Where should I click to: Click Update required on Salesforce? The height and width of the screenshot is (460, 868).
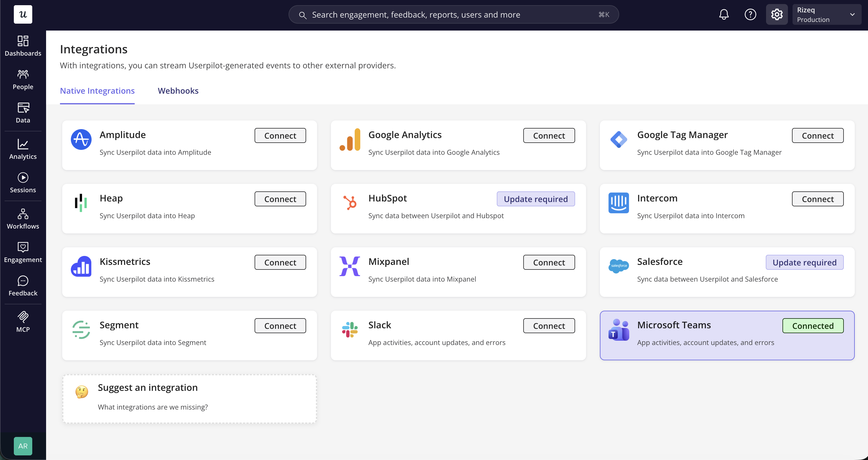pos(804,262)
